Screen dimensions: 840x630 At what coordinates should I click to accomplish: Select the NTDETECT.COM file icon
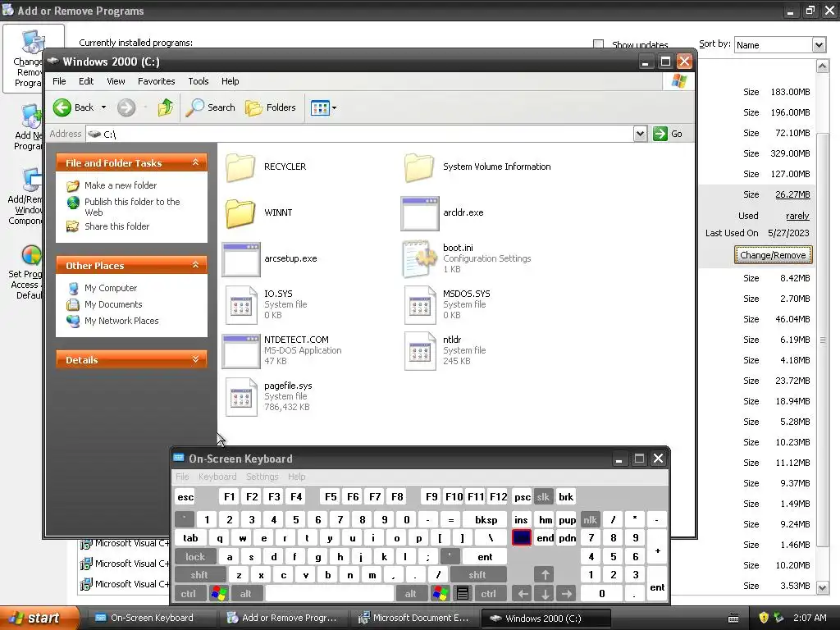(241, 351)
